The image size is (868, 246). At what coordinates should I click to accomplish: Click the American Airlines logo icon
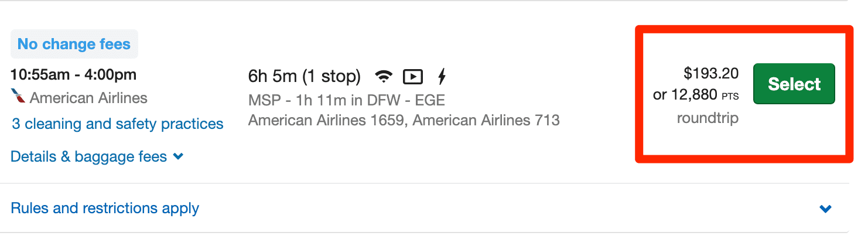click(x=18, y=97)
